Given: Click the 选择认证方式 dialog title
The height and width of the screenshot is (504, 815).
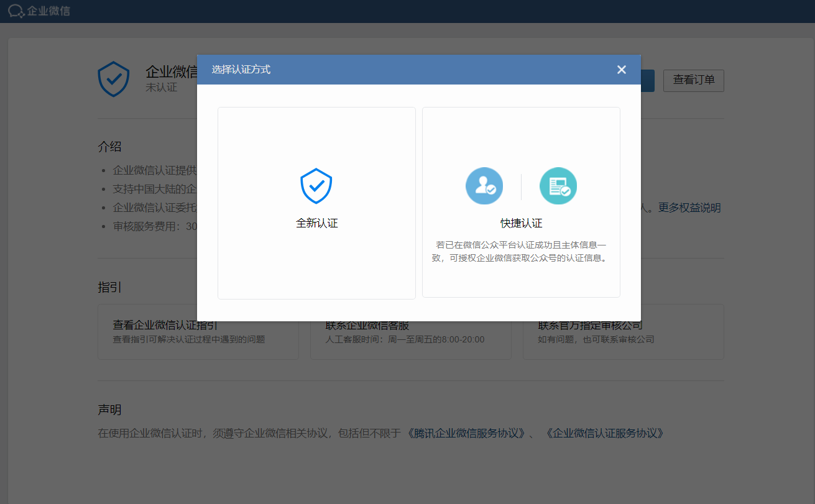Looking at the screenshot, I should tap(241, 70).
